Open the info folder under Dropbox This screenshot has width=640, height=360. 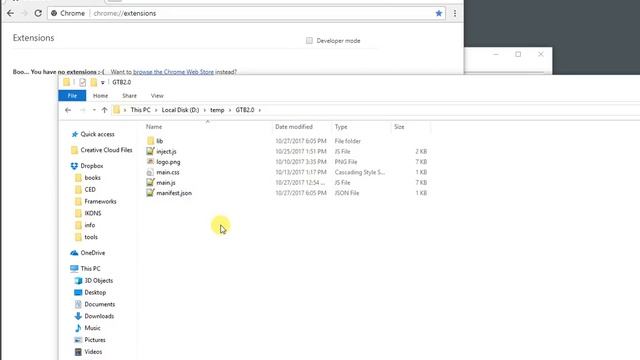pyautogui.click(x=90, y=225)
